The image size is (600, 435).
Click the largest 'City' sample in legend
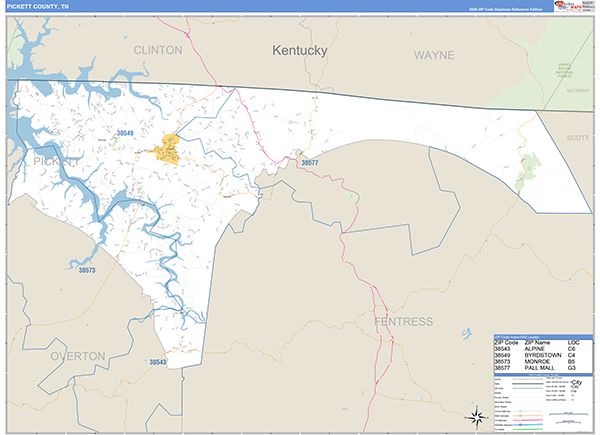coord(576,382)
